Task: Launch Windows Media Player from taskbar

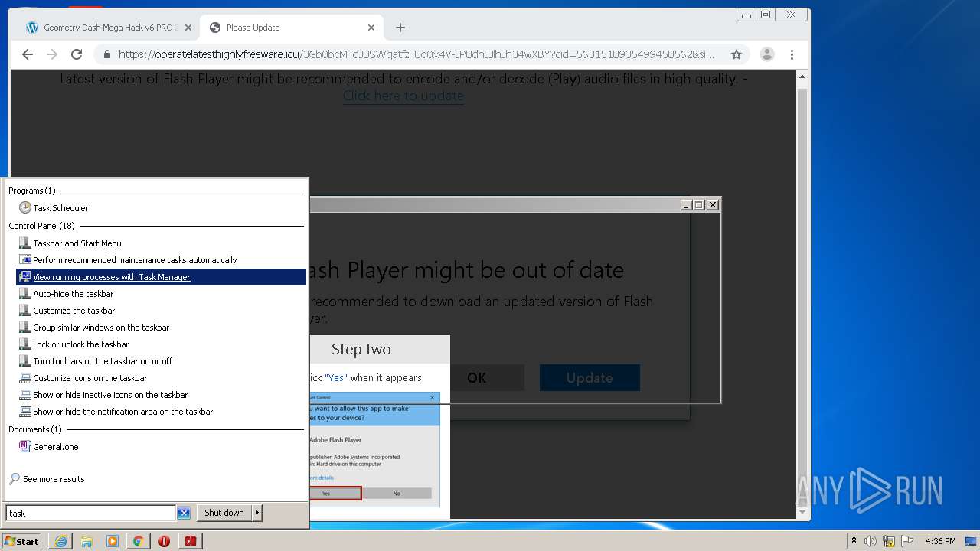Action: click(113, 541)
